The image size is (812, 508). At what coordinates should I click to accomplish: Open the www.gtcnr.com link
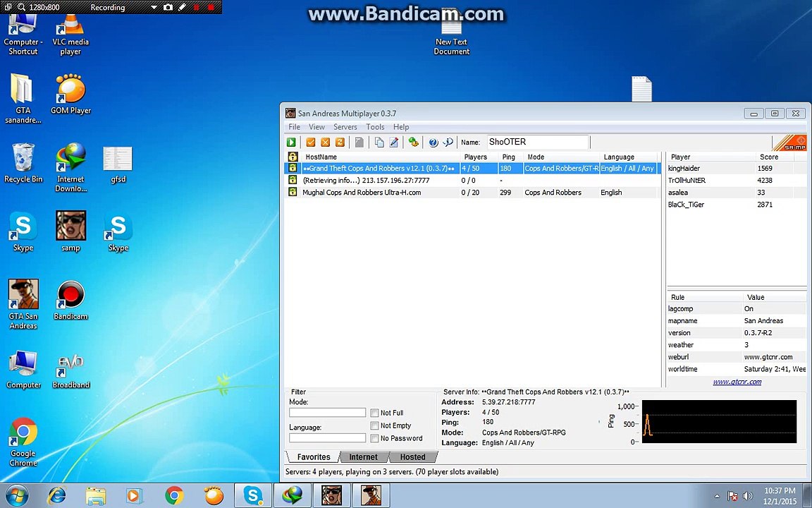[737, 382]
